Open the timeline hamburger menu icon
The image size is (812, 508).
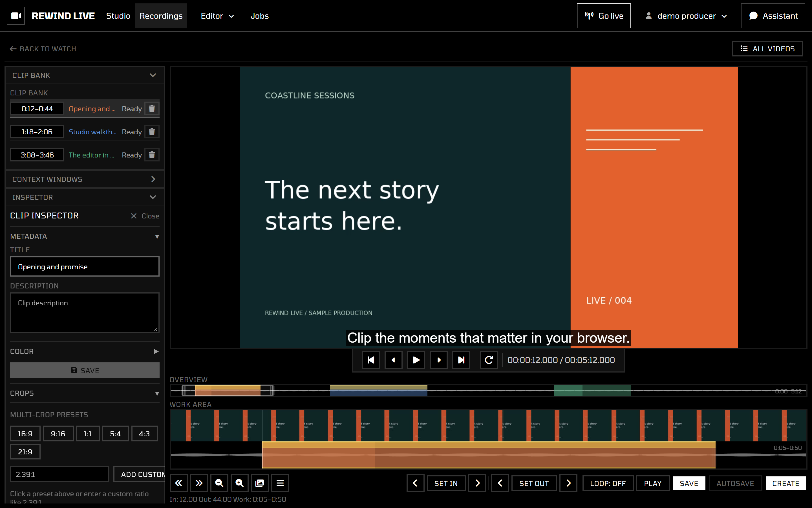click(x=280, y=483)
